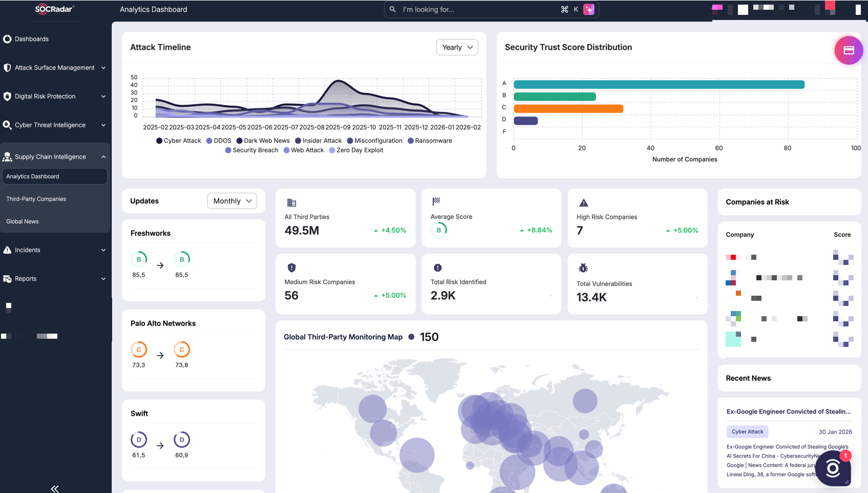Toggle Misconfiguration legend series

pyautogui.click(x=375, y=140)
